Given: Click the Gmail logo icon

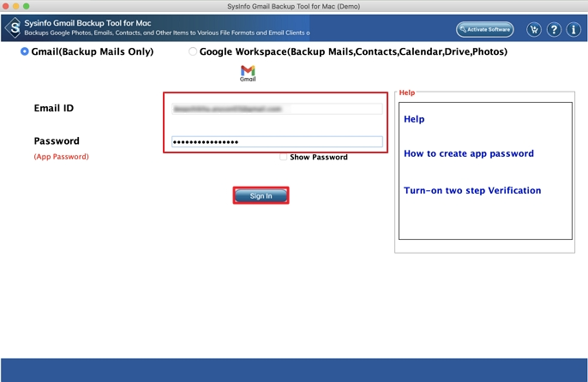Looking at the screenshot, I should (x=248, y=73).
